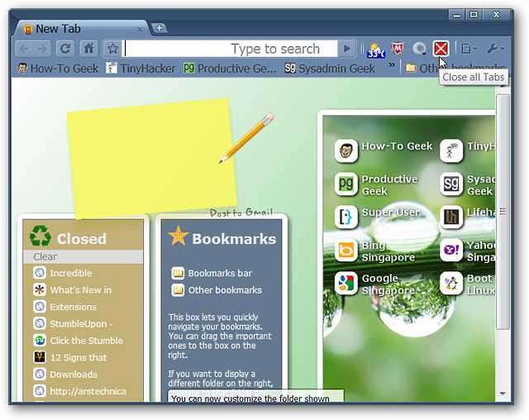Click the Go arrow beside the search box
The width and height of the screenshot is (529, 420).
[347, 49]
